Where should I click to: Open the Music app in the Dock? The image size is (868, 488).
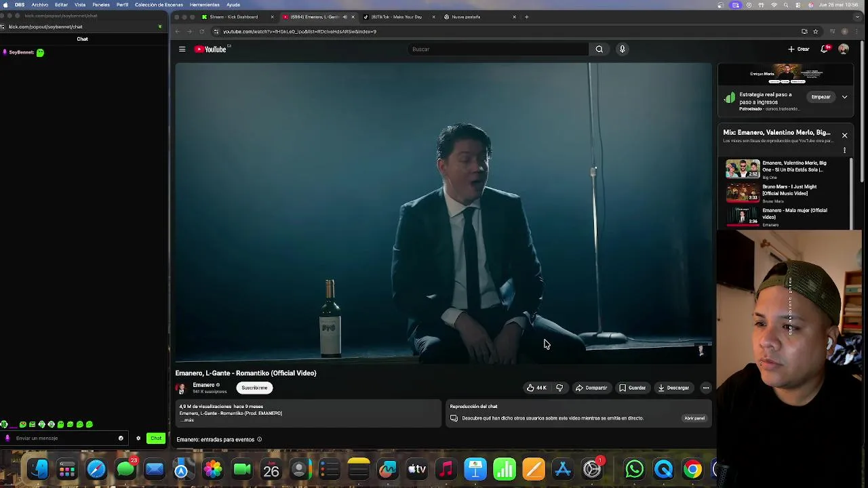point(446,469)
